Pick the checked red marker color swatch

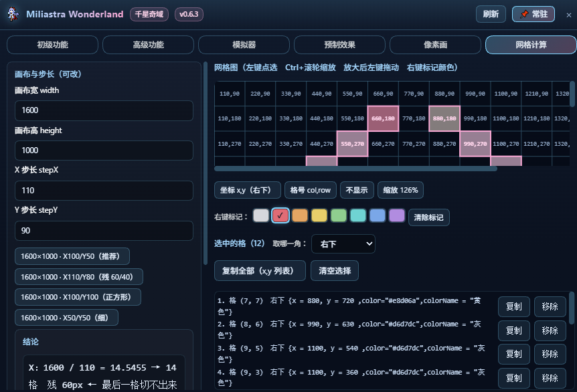(280, 215)
